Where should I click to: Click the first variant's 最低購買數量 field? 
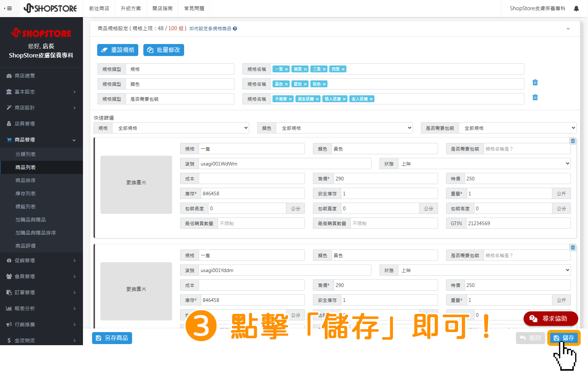[261, 223]
